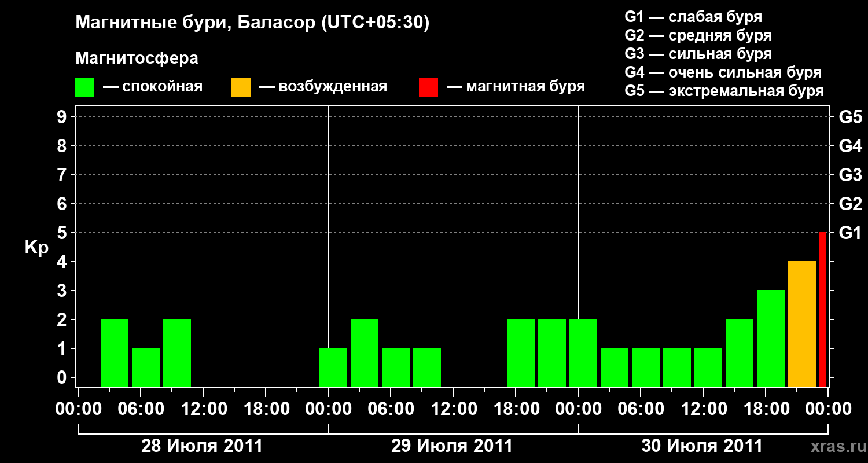Click the green 'спокойная' legend swatch

point(84,87)
